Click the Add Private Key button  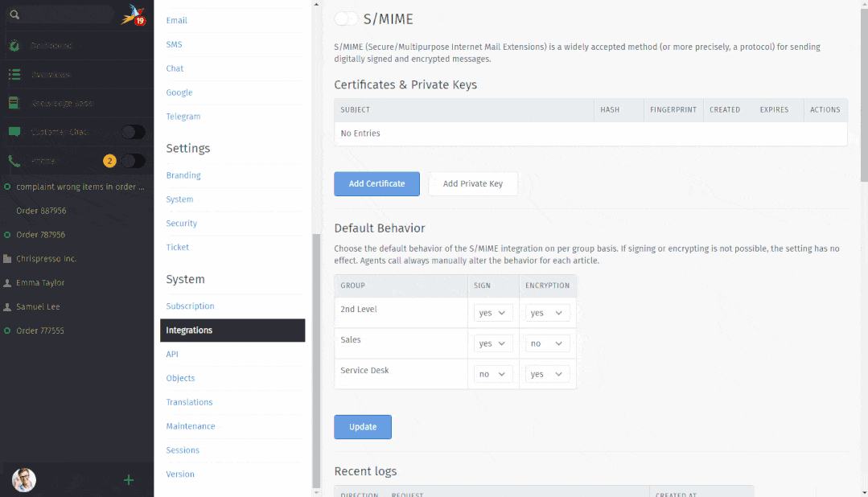473,183
